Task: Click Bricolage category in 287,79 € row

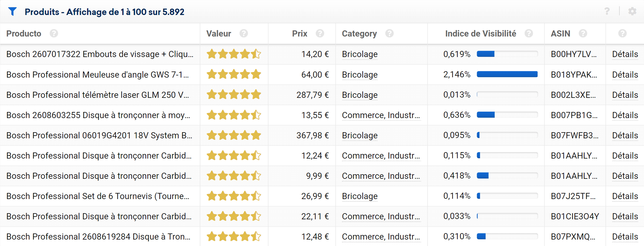Action: [x=360, y=95]
